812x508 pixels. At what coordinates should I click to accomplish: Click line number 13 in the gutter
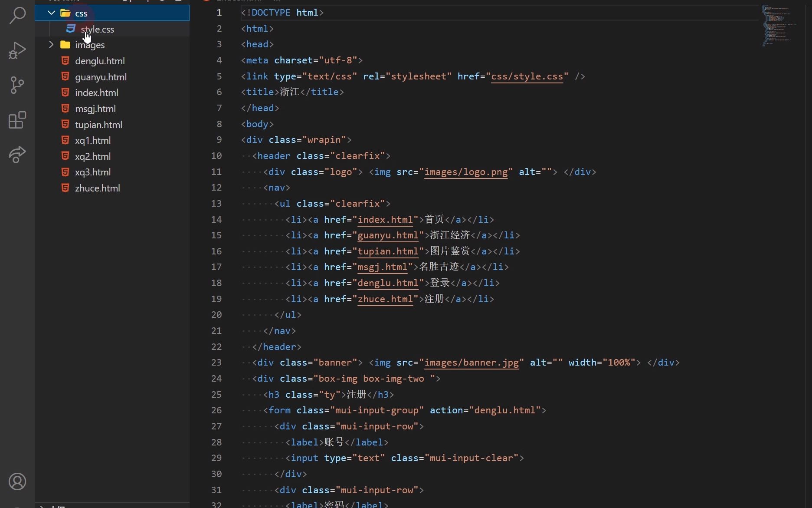pyautogui.click(x=216, y=204)
